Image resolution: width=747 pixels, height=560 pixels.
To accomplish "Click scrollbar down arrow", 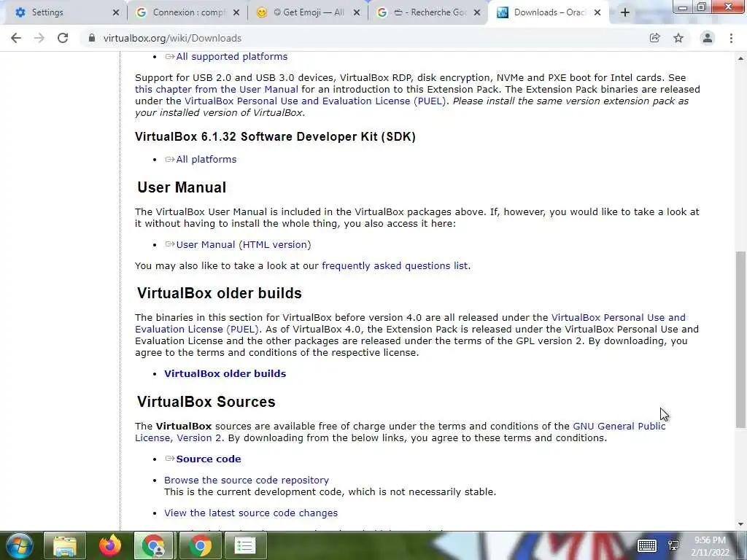I will click(x=740, y=524).
